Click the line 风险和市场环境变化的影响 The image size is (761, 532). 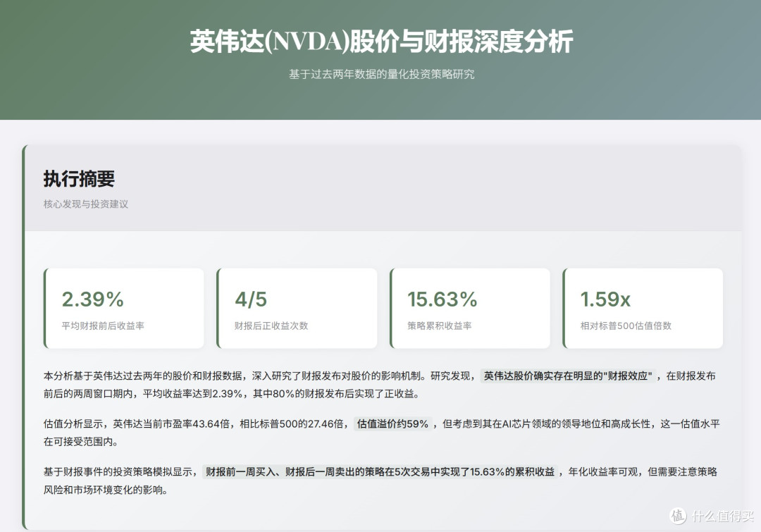(x=106, y=490)
